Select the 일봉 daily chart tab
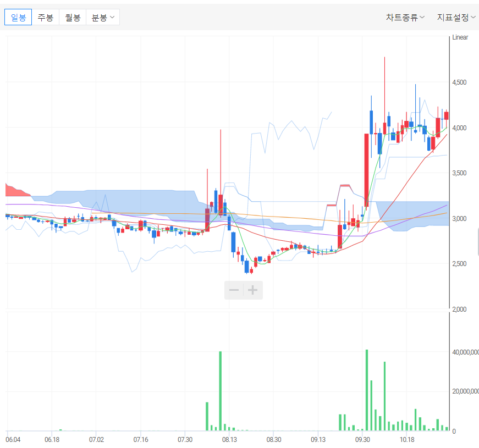 pyautogui.click(x=18, y=18)
